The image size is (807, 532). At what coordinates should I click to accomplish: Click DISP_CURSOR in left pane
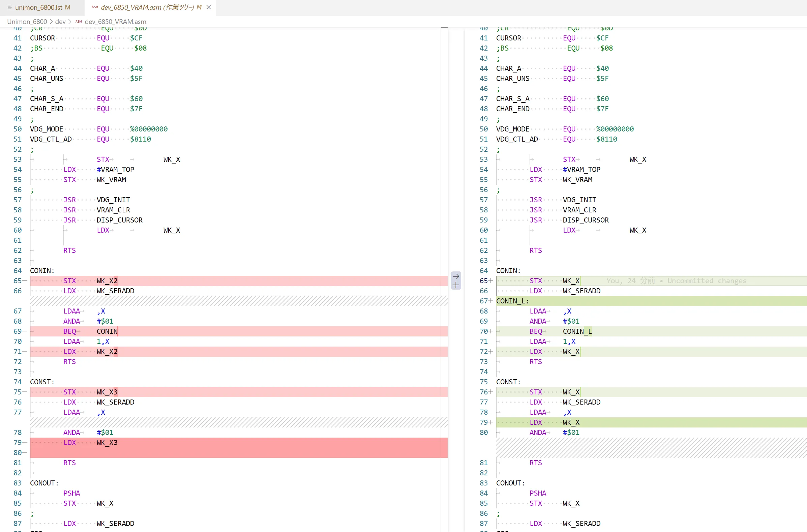pyautogui.click(x=119, y=220)
